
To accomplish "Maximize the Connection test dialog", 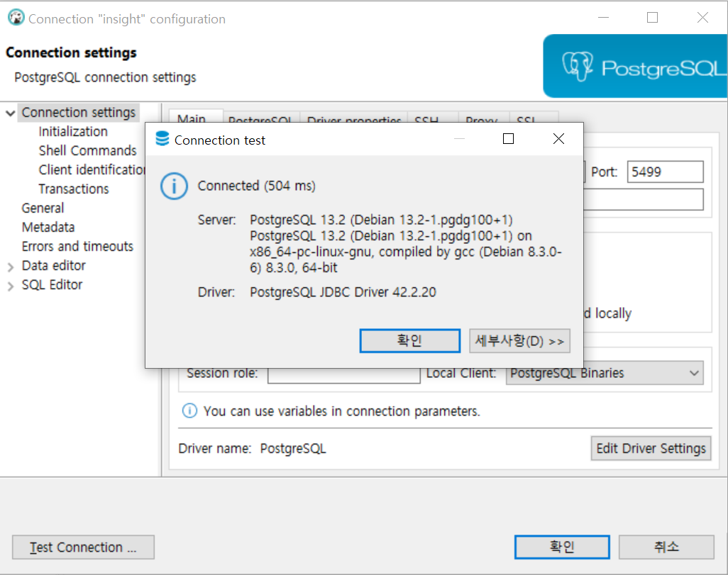I will 508,139.
